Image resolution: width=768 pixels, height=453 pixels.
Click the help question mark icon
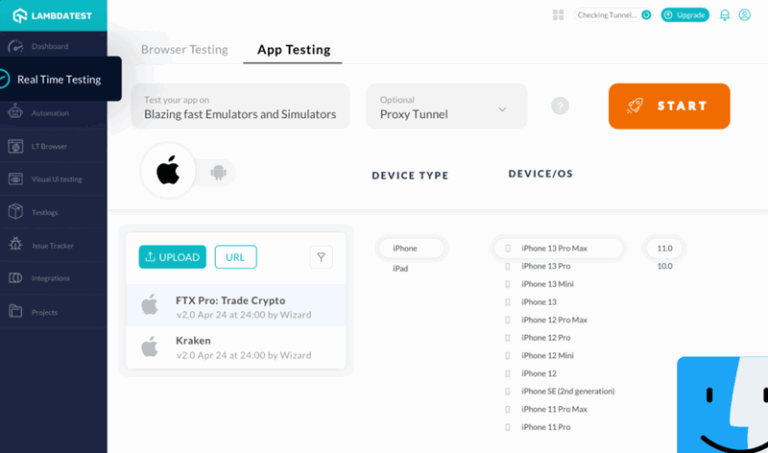[560, 106]
